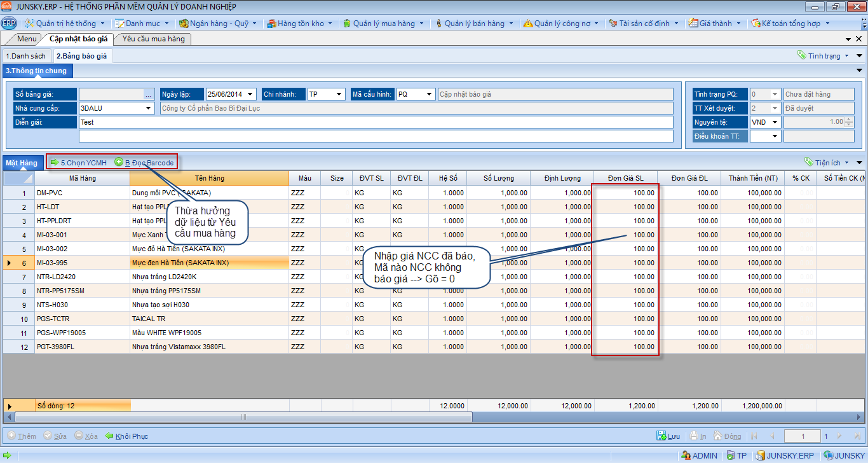The image size is (868, 463).
Task: Open the Chi nhánh branch dropdown
Action: (340, 94)
